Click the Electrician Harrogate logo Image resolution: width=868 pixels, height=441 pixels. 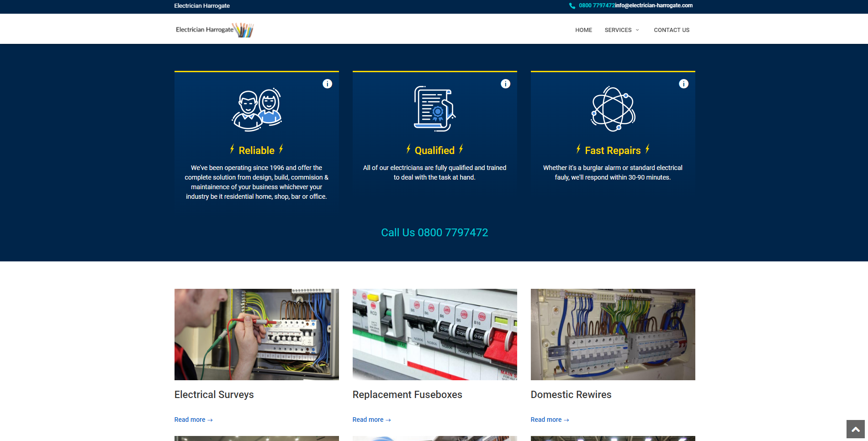(x=214, y=30)
